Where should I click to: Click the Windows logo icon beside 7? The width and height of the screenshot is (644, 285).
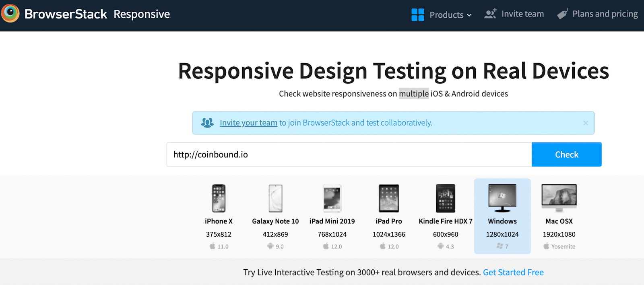(x=500, y=246)
